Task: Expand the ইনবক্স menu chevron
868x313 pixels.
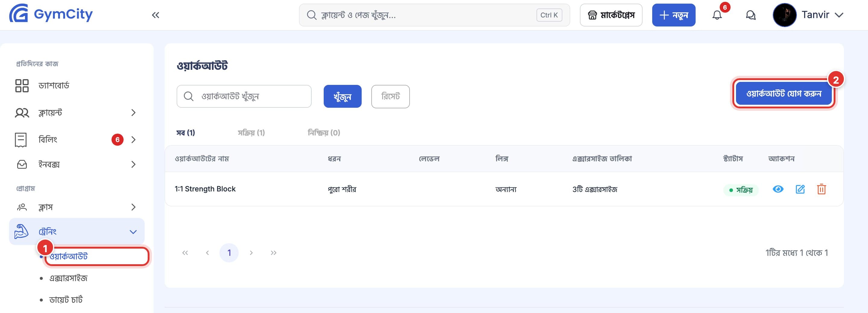Action: tap(134, 165)
